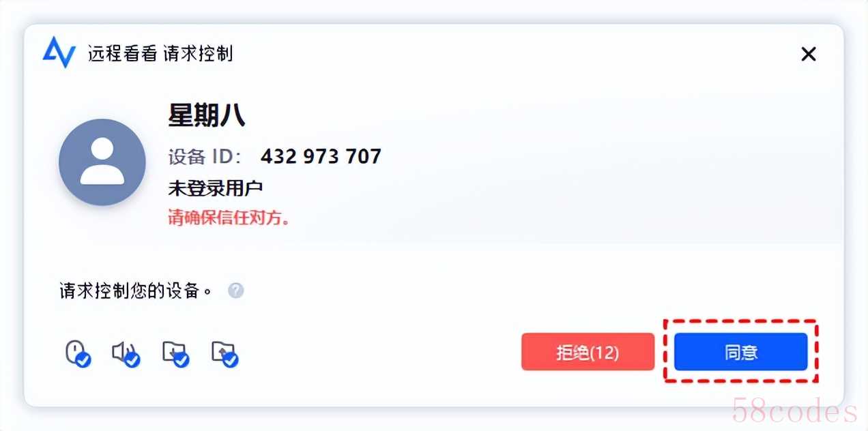
Task: Accept the request with the 同意 button
Action: click(x=741, y=352)
